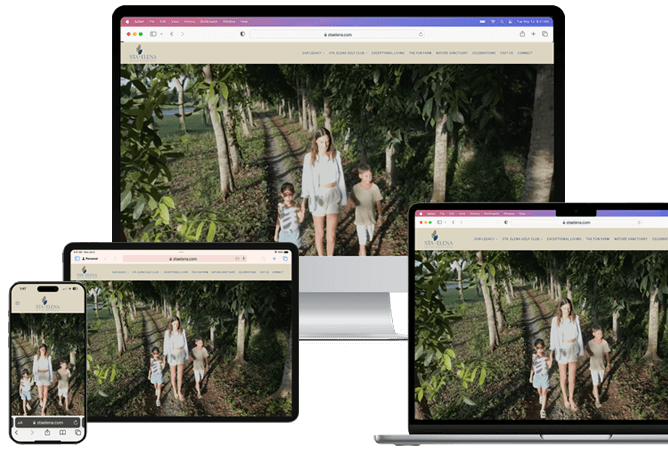This screenshot has width=668, height=451.
Task: Open Connect on the iMac site
Action: click(525, 53)
